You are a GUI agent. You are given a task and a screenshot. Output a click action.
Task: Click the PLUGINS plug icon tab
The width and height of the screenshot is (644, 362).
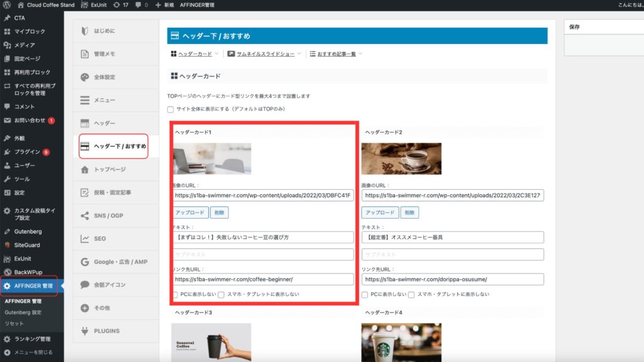[85, 331]
